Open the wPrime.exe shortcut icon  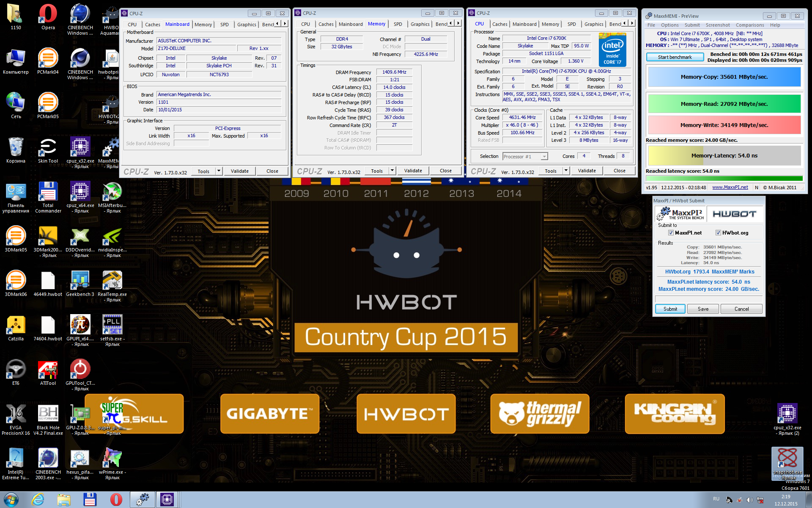(x=112, y=464)
